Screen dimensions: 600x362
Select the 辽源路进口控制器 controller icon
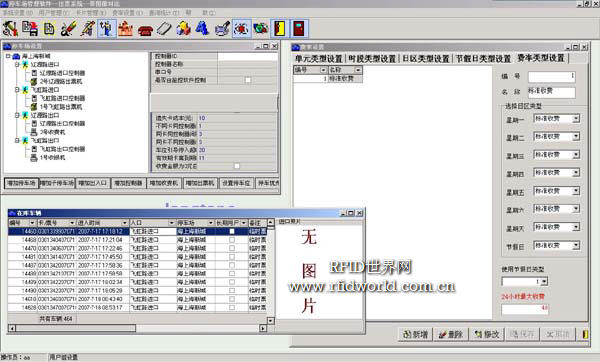[x=34, y=73]
